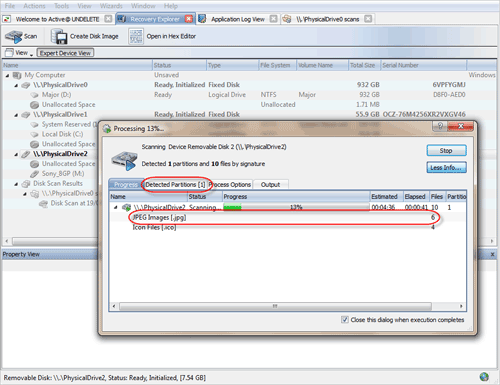Click the Welcome tab icon

coord(7,19)
